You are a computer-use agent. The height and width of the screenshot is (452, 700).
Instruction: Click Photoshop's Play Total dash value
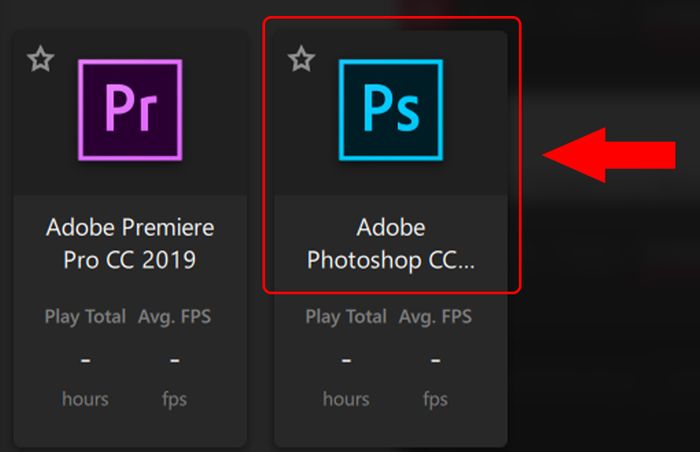[x=346, y=358]
